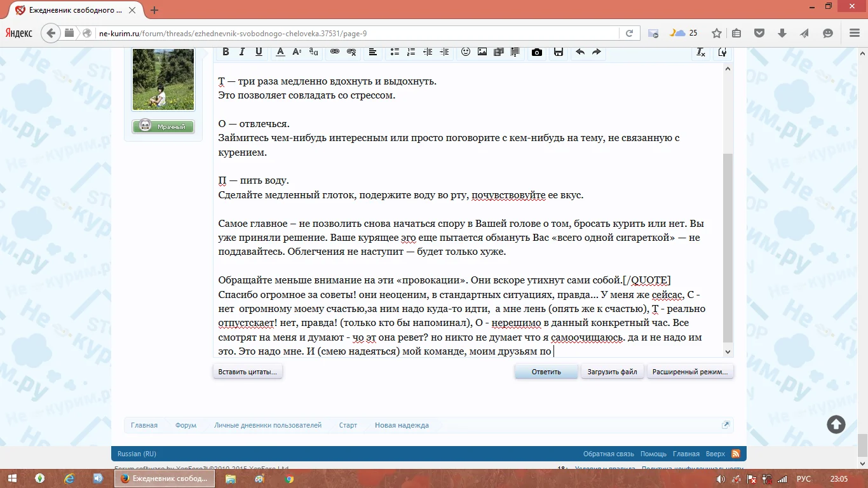Open the font family dropdown
Viewport: 868px width, 488px height.
tap(313, 52)
